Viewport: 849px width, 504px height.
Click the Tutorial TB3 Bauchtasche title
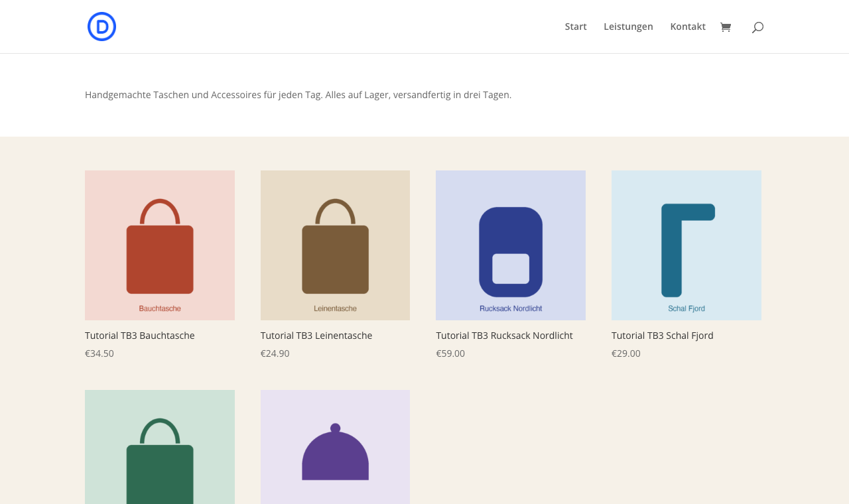(140, 336)
